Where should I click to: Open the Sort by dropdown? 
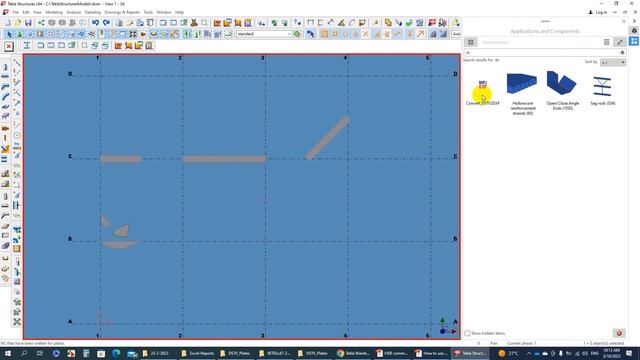[x=613, y=62]
